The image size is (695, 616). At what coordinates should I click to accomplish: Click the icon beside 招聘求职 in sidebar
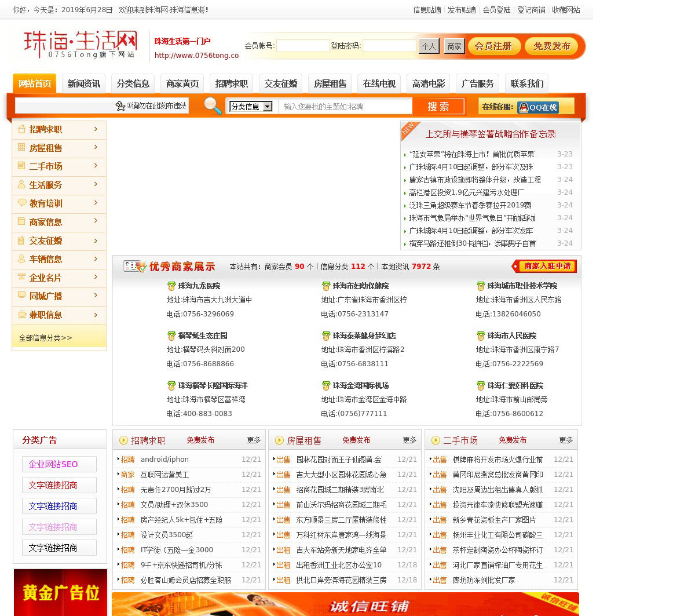tap(21, 129)
